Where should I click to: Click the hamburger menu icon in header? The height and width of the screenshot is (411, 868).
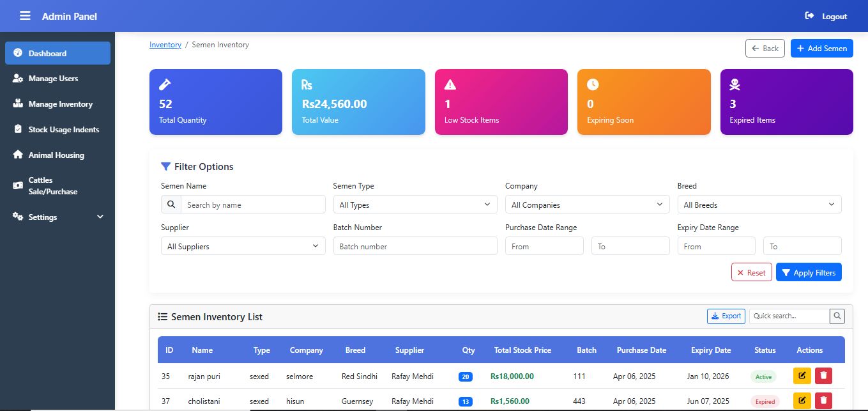(x=25, y=16)
